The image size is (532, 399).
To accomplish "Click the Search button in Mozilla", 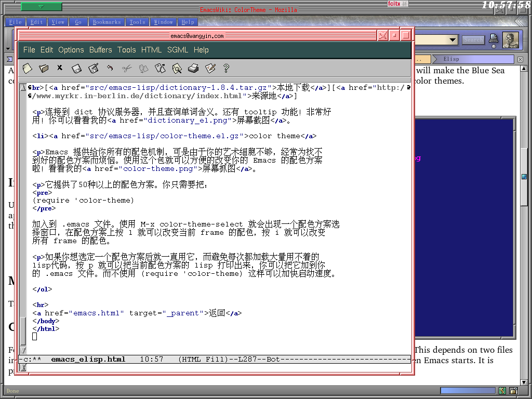I will pyautogui.click(x=474, y=40).
